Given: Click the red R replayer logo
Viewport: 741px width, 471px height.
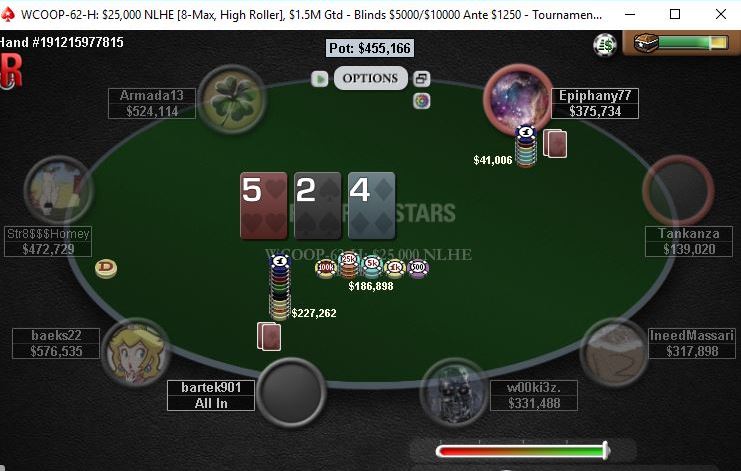Looking at the screenshot, I should click(11, 71).
